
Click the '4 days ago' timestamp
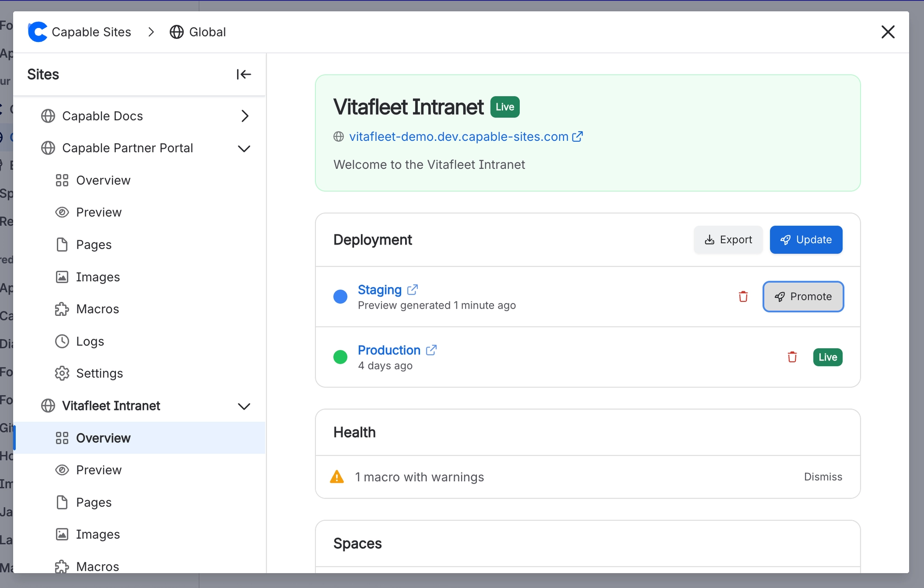pos(385,366)
